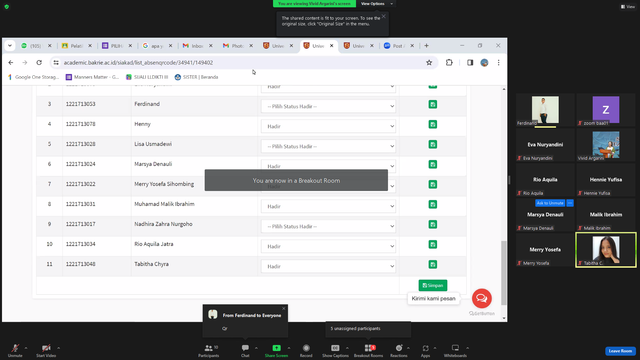Save attendance for Marsya Denauli row
Image resolution: width=640 pixels, height=360 pixels.
(x=433, y=164)
